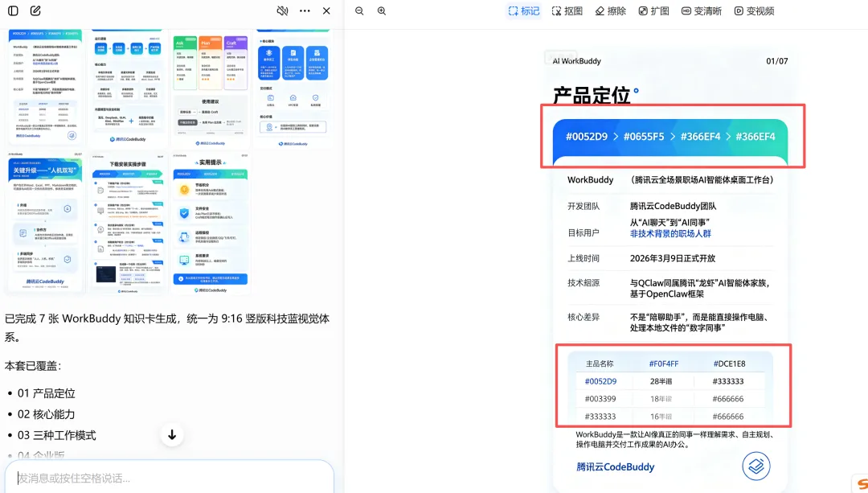The height and width of the screenshot is (493, 868).
Task: Click the table cell #003399
Action: 600,399
